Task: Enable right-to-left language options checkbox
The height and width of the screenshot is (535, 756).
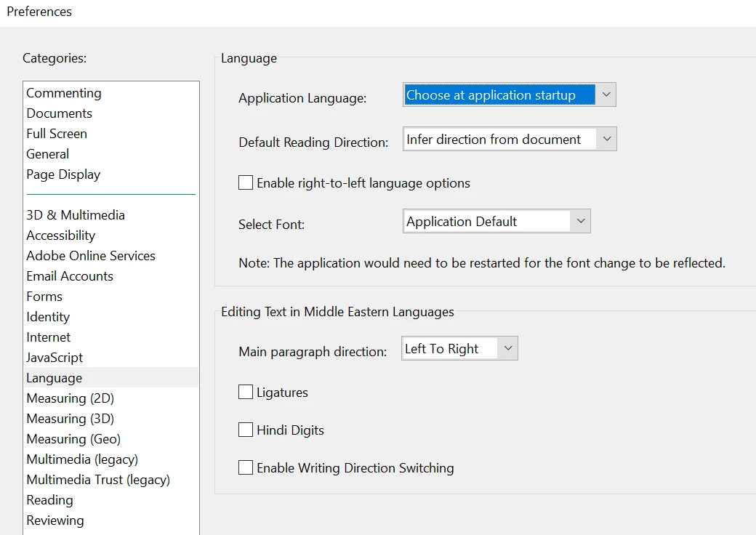Action: coord(246,183)
